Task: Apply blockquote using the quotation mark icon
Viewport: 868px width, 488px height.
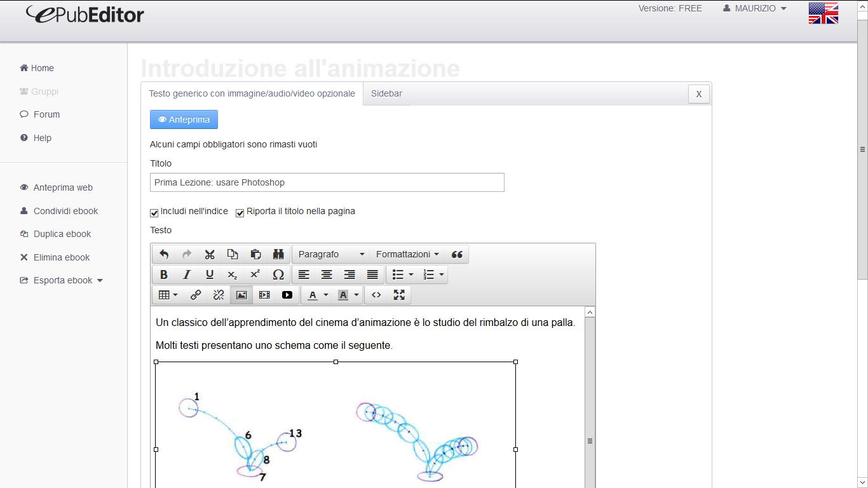Action: tap(457, 255)
